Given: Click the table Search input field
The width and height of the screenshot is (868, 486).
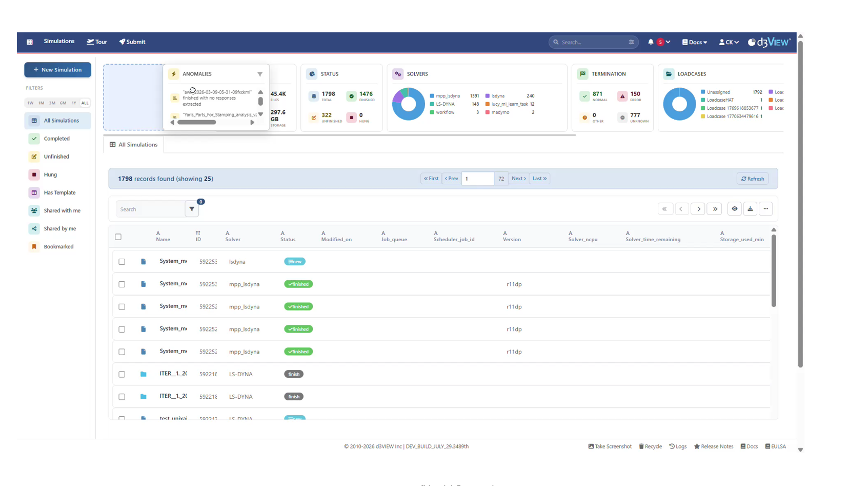Looking at the screenshot, I should (x=150, y=209).
